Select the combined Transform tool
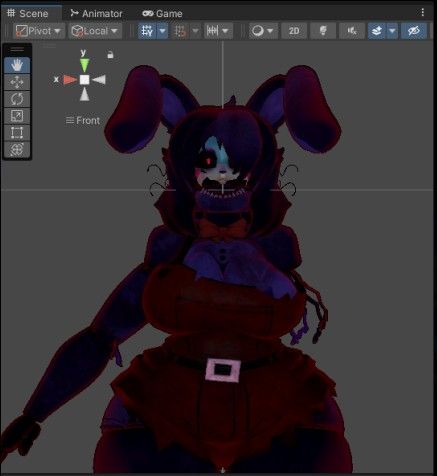Image resolution: width=437 pixels, height=476 pixels. [17, 149]
